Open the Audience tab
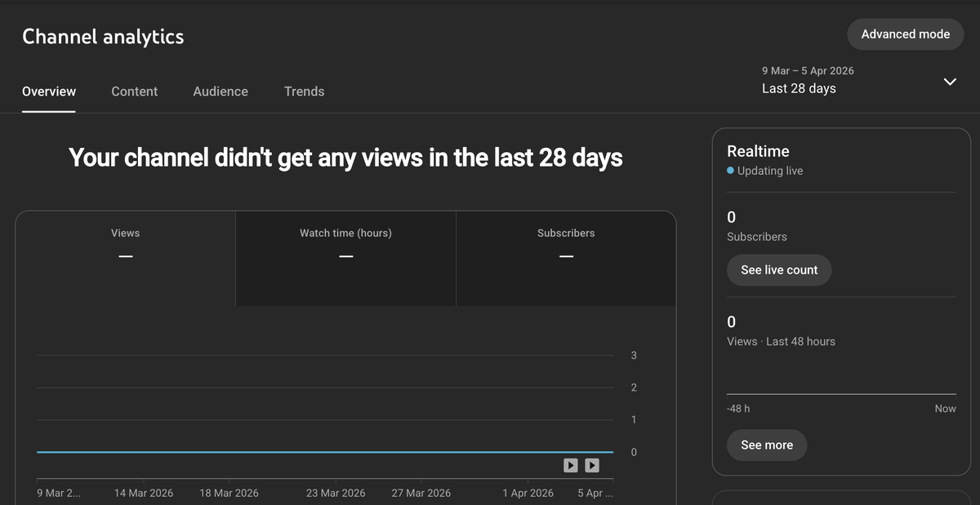Screen dimensions: 980x505 220,92
